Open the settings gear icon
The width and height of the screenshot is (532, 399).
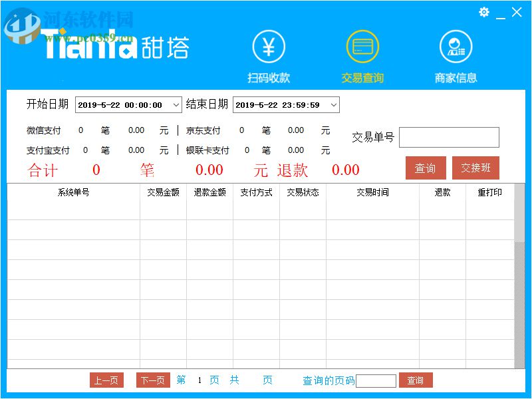coord(484,12)
